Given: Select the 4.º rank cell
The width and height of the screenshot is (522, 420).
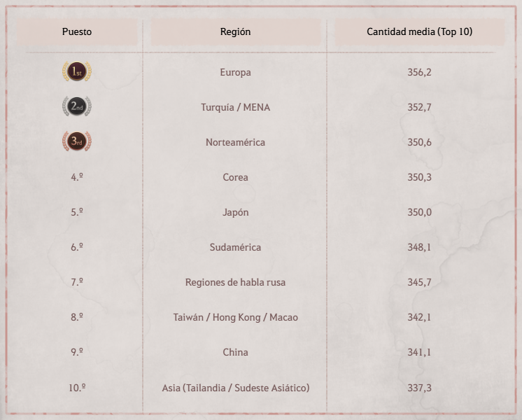Looking at the screenshot, I should pyautogui.click(x=77, y=177).
